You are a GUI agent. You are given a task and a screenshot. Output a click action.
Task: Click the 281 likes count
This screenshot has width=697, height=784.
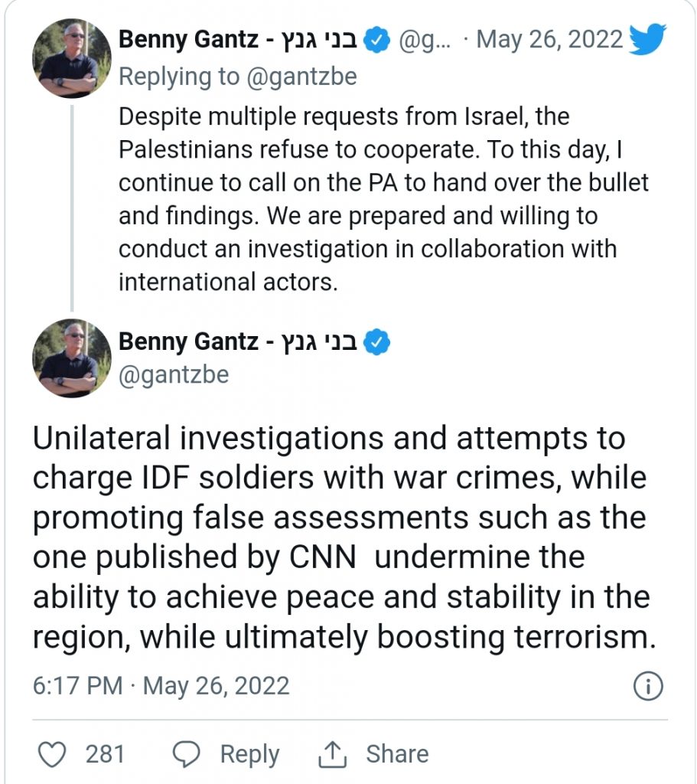tap(105, 754)
